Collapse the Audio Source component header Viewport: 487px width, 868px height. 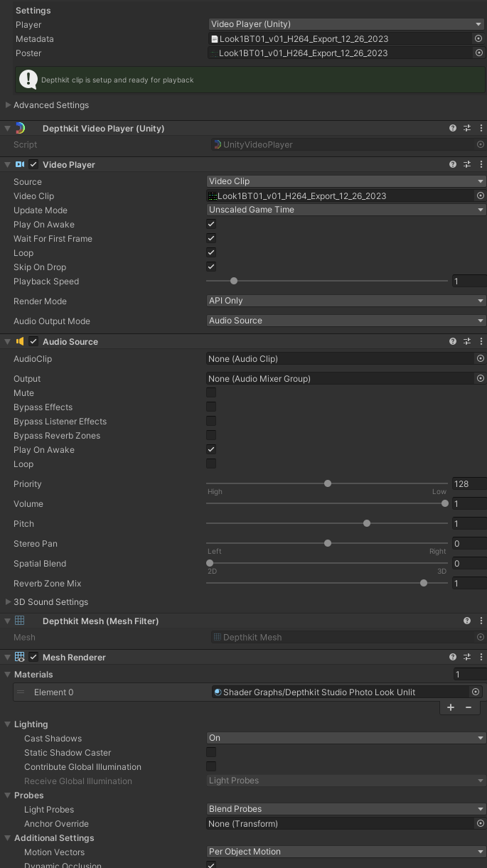click(x=8, y=341)
